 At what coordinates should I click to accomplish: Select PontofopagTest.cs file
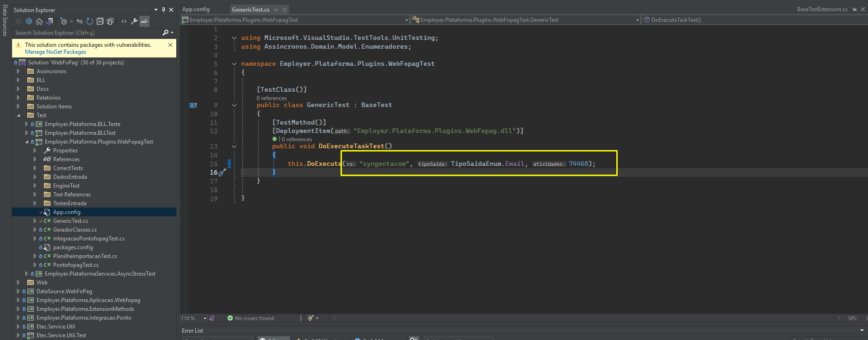[76, 265]
